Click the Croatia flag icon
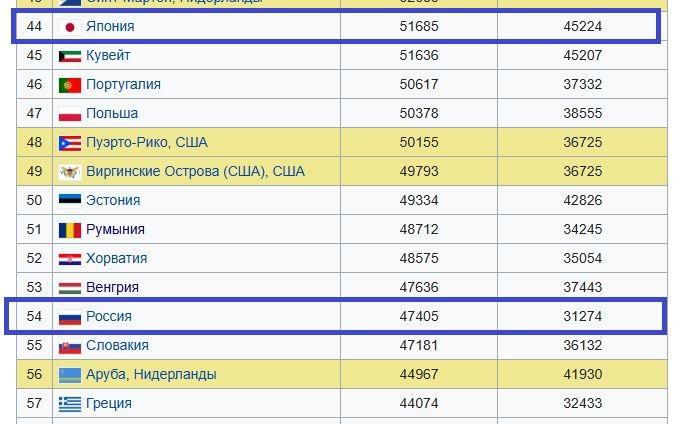The height and width of the screenshot is (424, 673). click(70, 259)
